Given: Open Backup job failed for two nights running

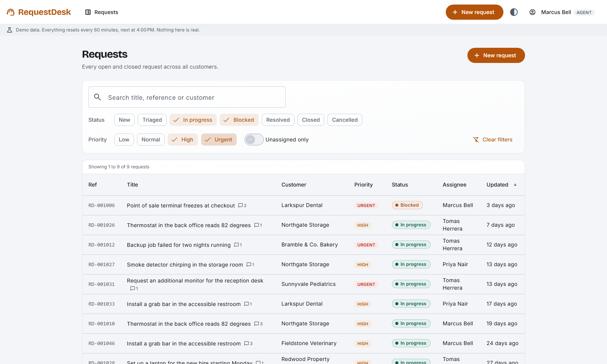Looking at the screenshot, I should point(179,245).
